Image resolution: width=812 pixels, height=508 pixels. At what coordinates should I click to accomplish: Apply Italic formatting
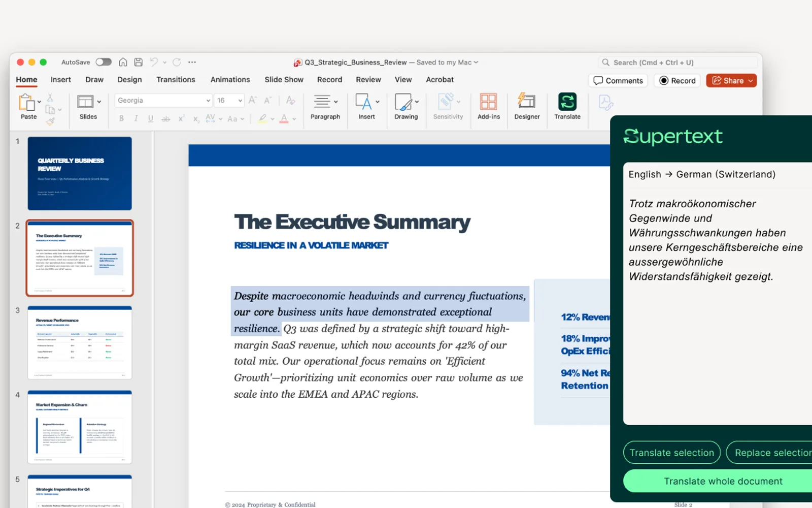[x=136, y=118]
